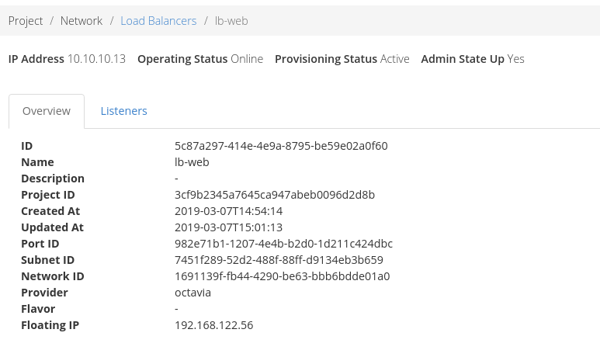Click the Subnet ID value 7451f289-52d2-488f-88ff-d9134eb3b659
Screen dimensions: 600x364
(x=279, y=260)
